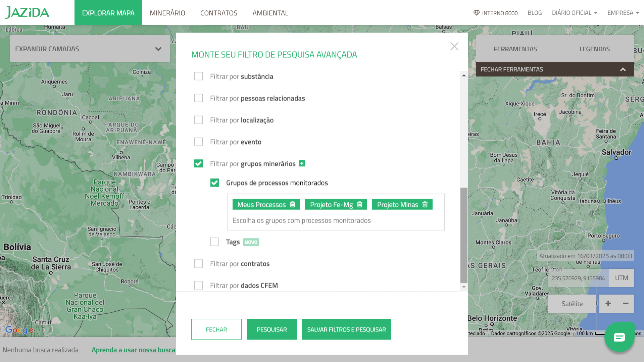Click the filter list scroll down arrow
The image size is (644, 362).
coord(464,287)
